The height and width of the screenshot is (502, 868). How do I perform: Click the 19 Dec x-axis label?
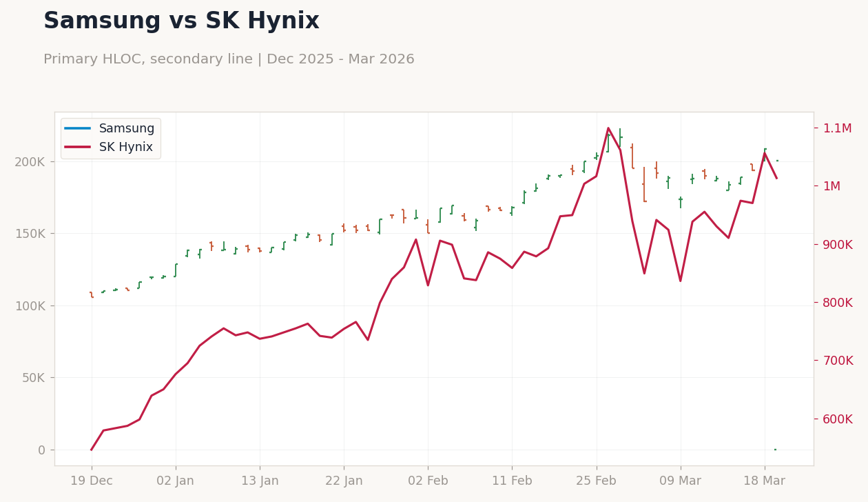92,481
